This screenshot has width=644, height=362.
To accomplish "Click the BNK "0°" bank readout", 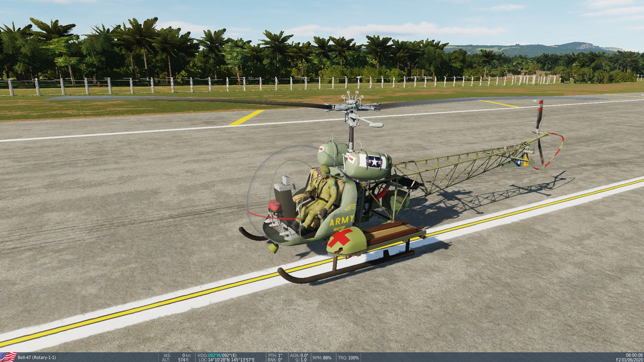I will point(280,359).
